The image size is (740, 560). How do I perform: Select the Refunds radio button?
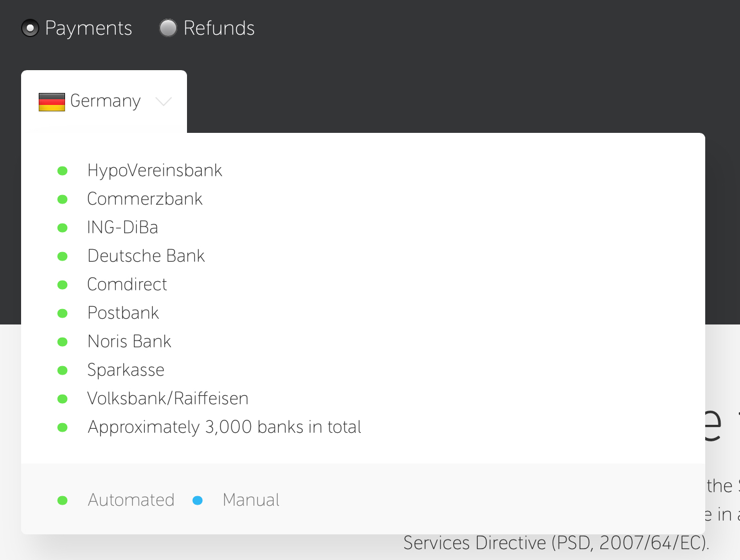coord(168,28)
